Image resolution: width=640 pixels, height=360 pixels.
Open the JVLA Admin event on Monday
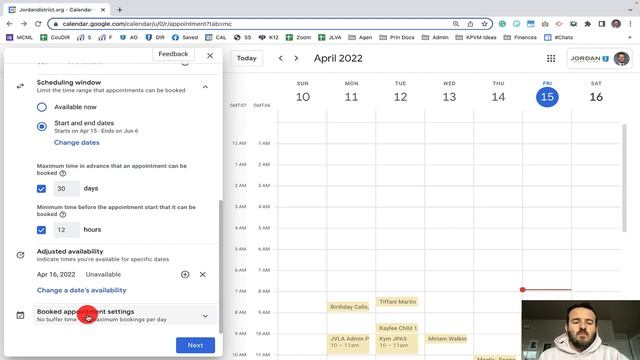348,344
